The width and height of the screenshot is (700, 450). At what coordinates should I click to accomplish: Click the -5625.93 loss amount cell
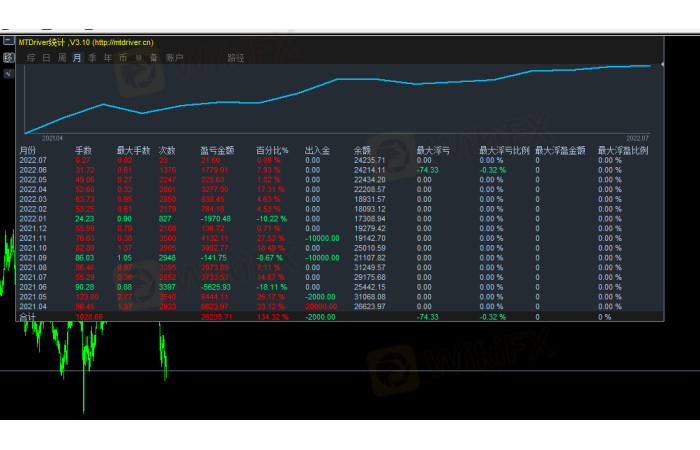click(216, 287)
